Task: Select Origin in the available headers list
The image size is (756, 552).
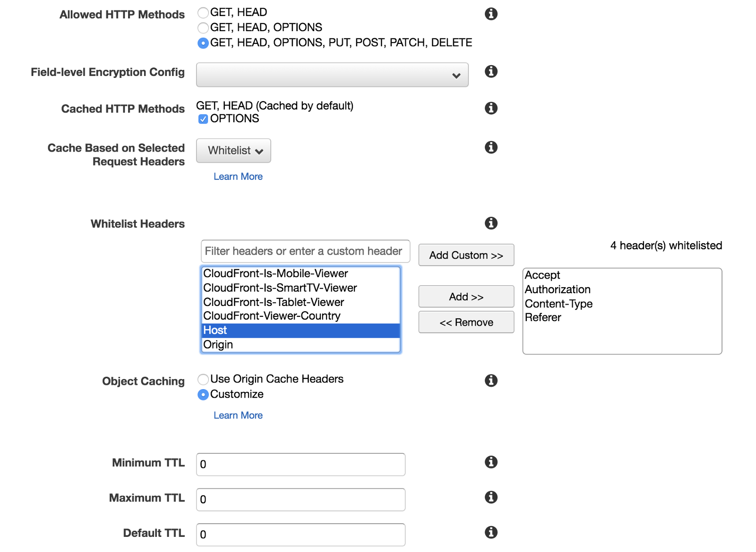Action: click(218, 345)
